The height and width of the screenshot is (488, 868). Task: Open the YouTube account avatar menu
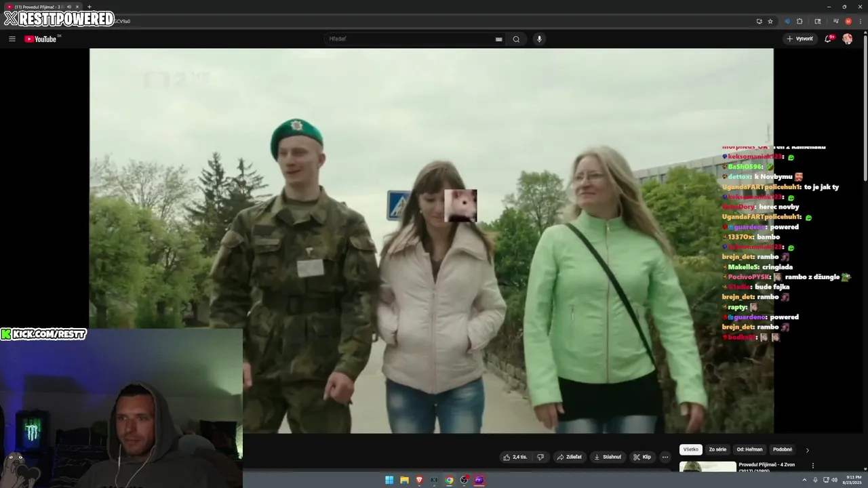847,39
